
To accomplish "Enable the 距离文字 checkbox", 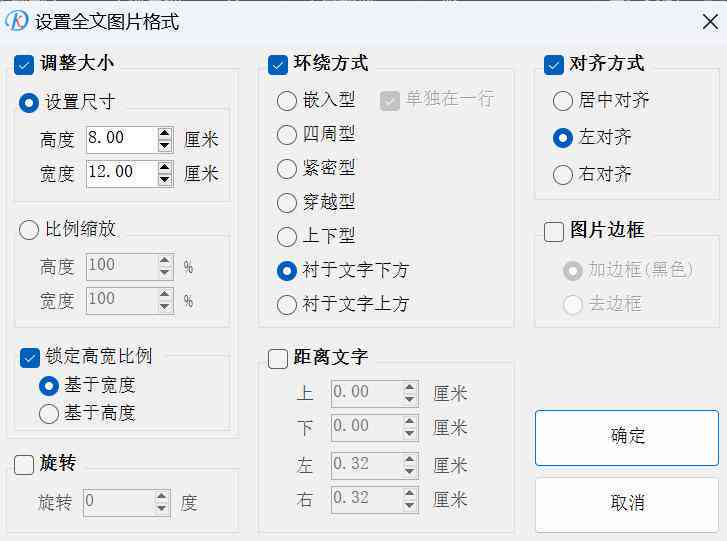I will pyautogui.click(x=278, y=359).
